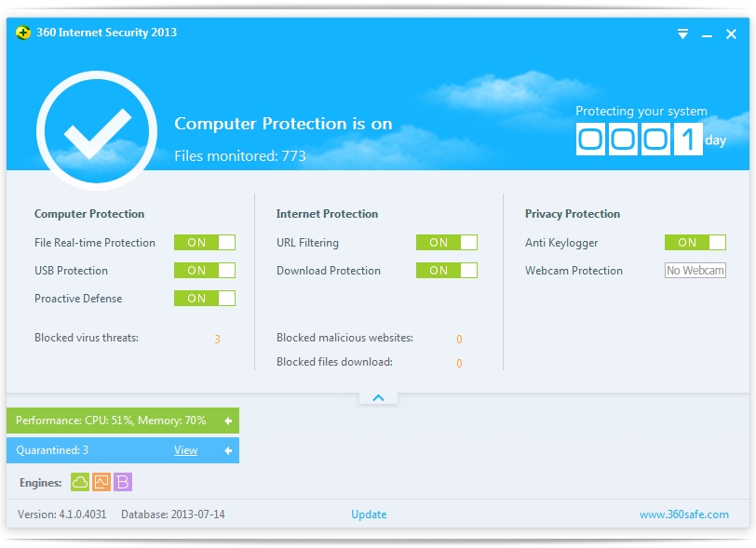
Task: Click the Webcam Protection label
Action: [574, 271]
